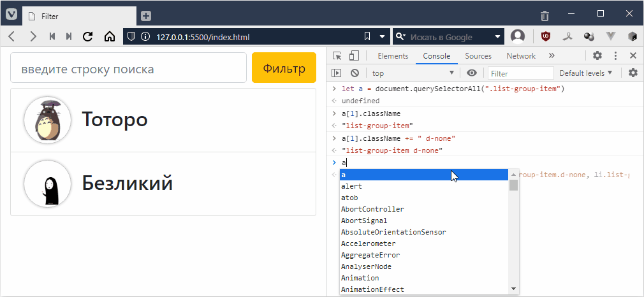644x297 pixels.
Task: Click the inspect element picker icon
Action: (x=337, y=56)
